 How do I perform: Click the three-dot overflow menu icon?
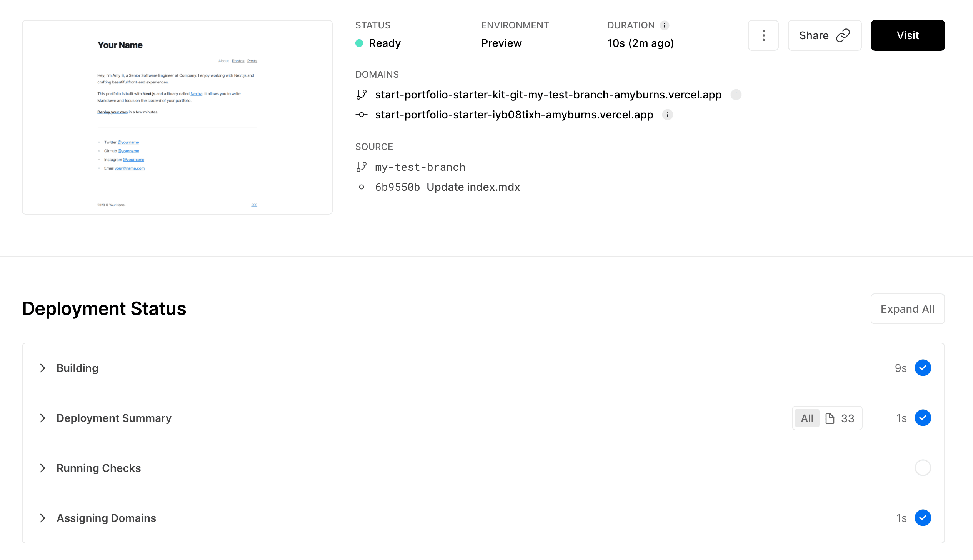point(763,35)
